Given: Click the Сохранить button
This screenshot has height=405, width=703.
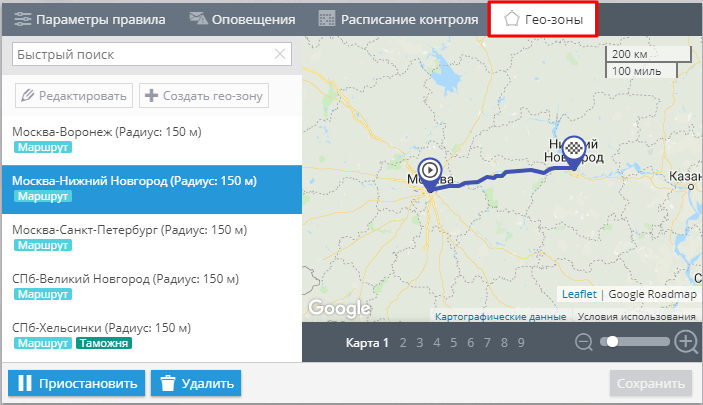Looking at the screenshot, I should pyautogui.click(x=651, y=383).
